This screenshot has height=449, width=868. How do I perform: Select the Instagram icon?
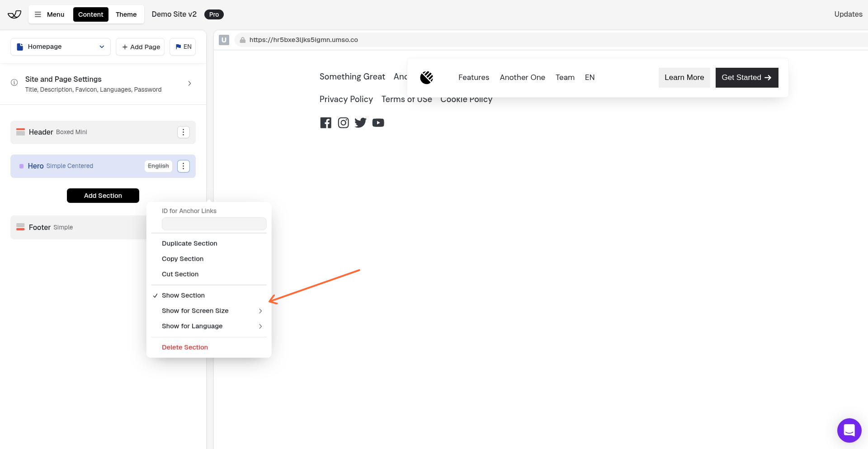343,122
